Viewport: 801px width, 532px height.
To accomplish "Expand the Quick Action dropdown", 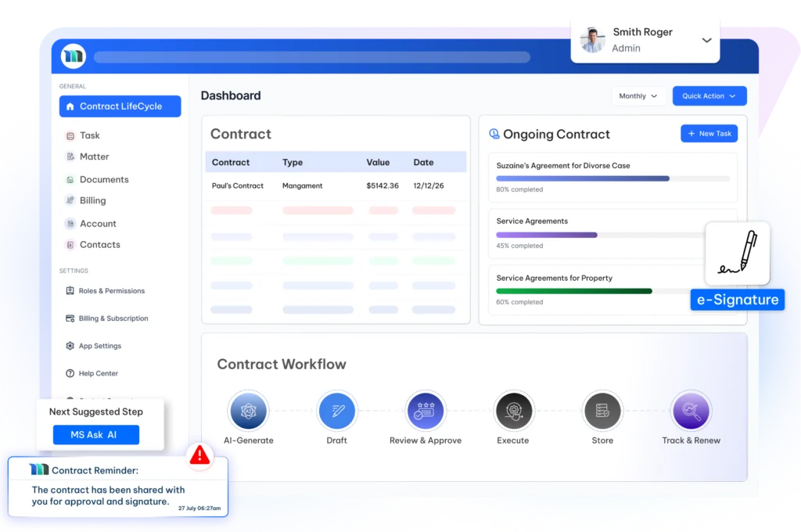I will (x=709, y=95).
